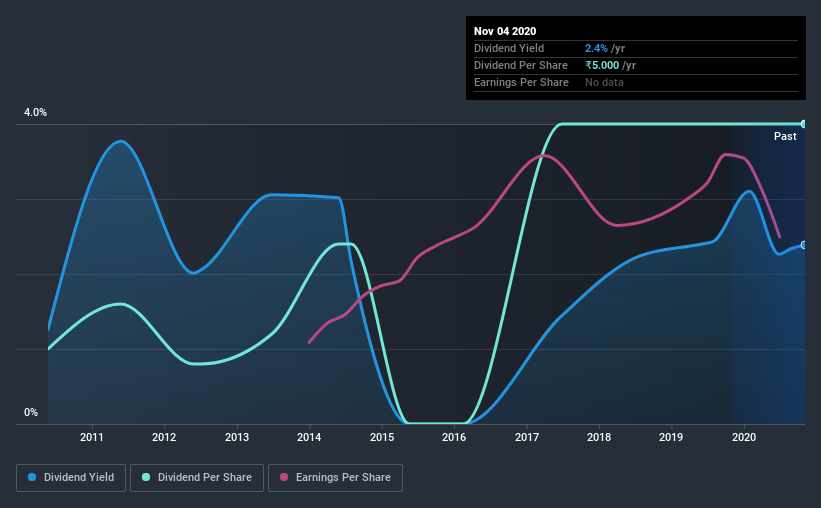Select the 2019 x-axis label

pyautogui.click(x=671, y=437)
